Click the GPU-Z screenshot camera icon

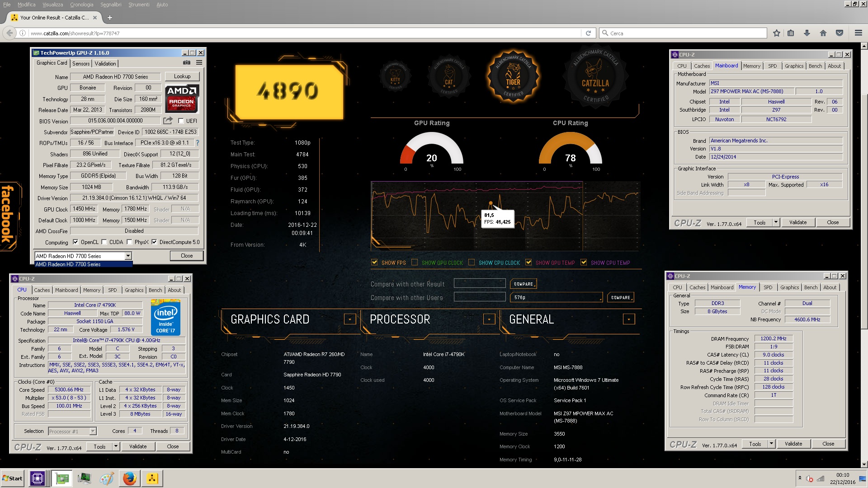(x=186, y=63)
